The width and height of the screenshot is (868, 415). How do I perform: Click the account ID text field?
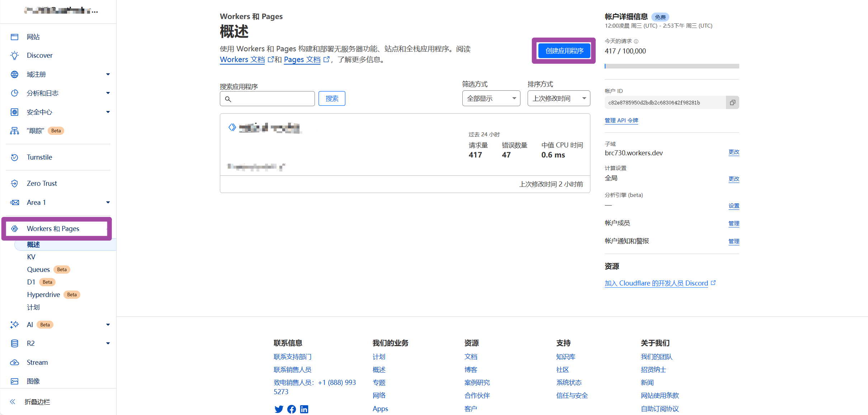pos(665,103)
